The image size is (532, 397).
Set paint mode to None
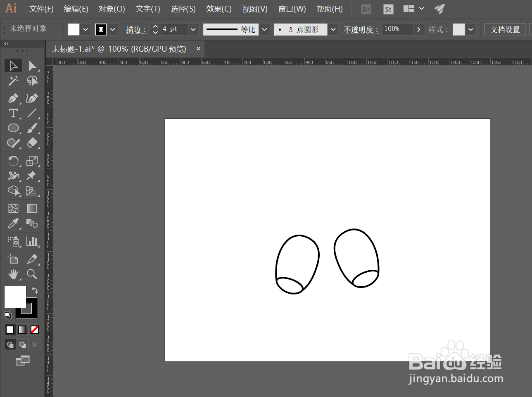(x=35, y=329)
